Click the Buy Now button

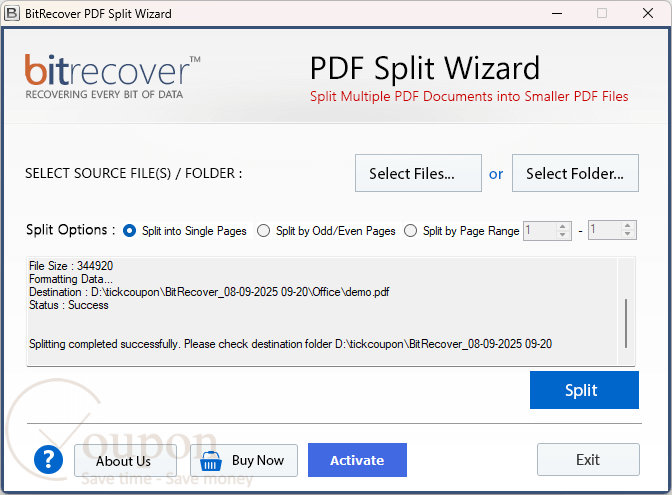(244, 461)
